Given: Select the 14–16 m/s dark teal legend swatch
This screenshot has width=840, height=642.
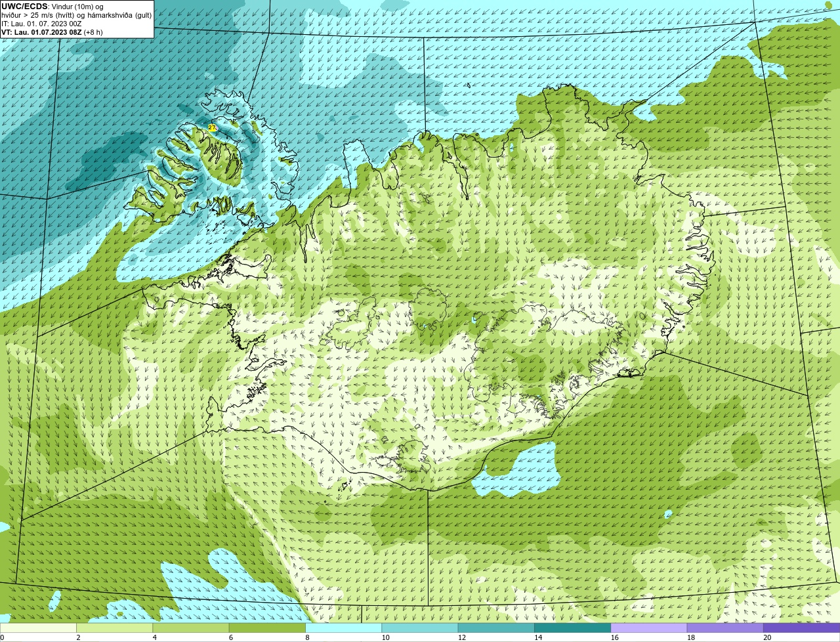Looking at the screenshot, I should point(572,628).
